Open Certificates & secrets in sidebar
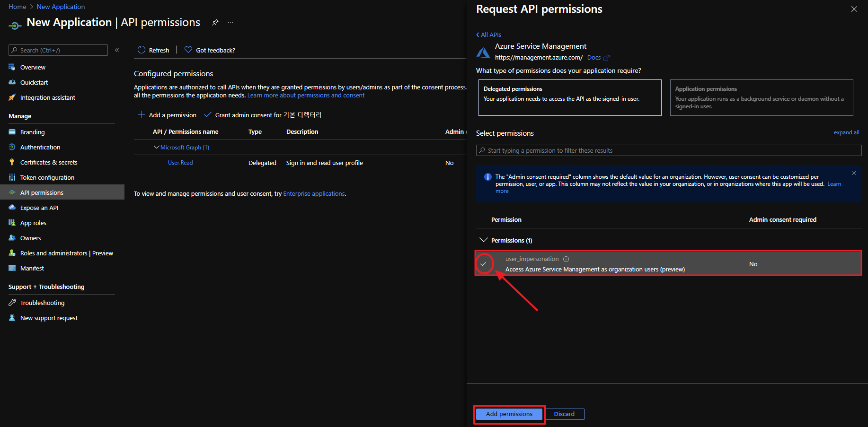 (49, 162)
